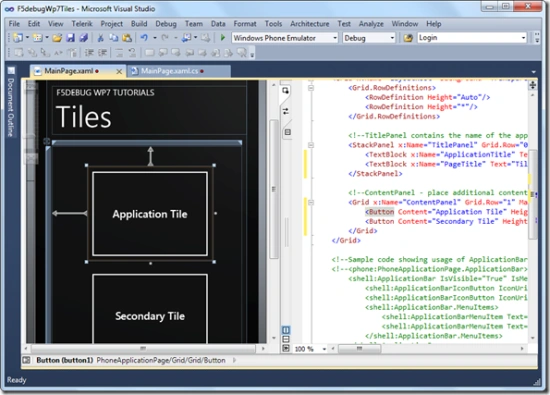Image resolution: width=550 pixels, height=395 pixels.
Task: Click the Increase Indent toolbar icon
Action: 102,53
